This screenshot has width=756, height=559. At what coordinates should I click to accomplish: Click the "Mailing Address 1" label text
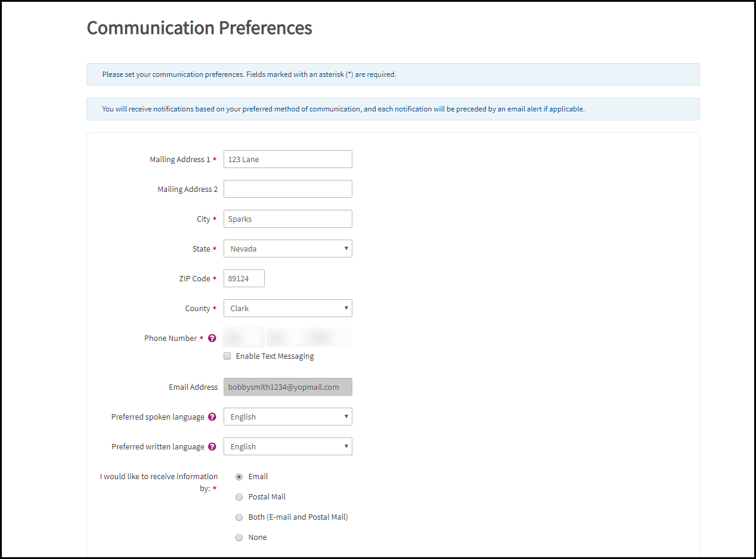(x=180, y=160)
